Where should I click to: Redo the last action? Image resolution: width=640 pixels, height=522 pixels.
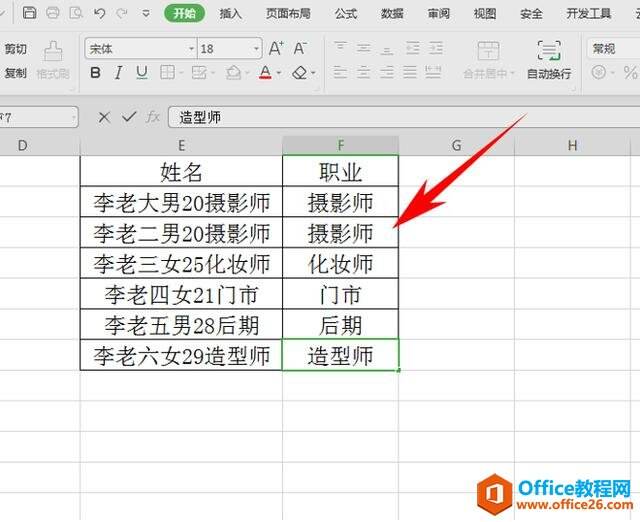pyautogui.click(x=122, y=13)
